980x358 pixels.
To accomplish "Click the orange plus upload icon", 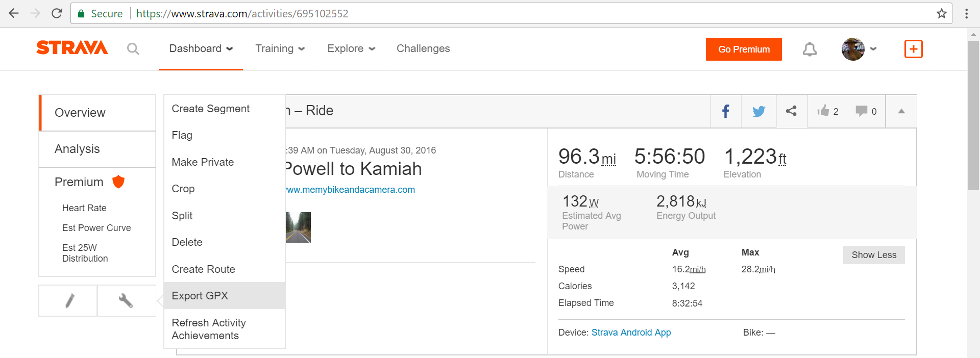I will (x=913, y=49).
